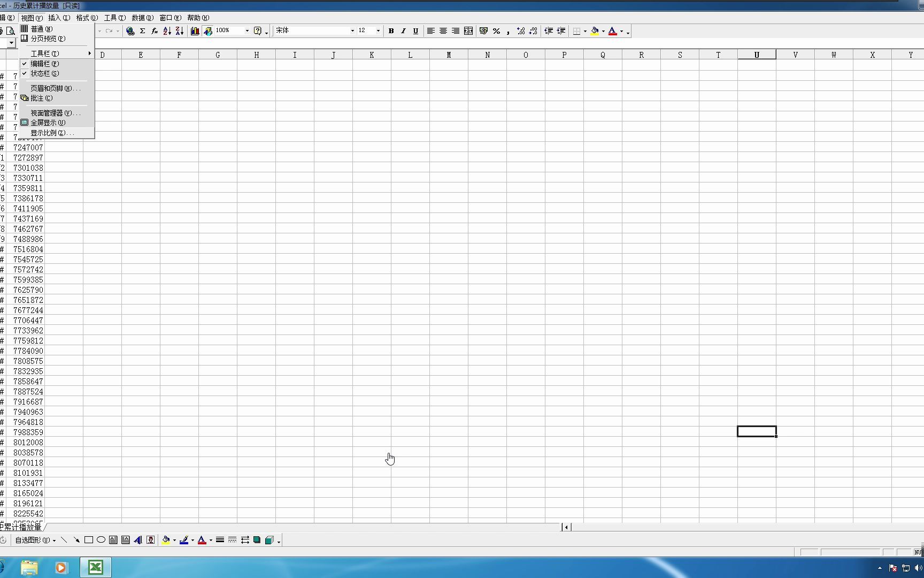Click the Decrease Decimal icon
The width and height of the screenshot is (924, 578).
pos(533,31)
